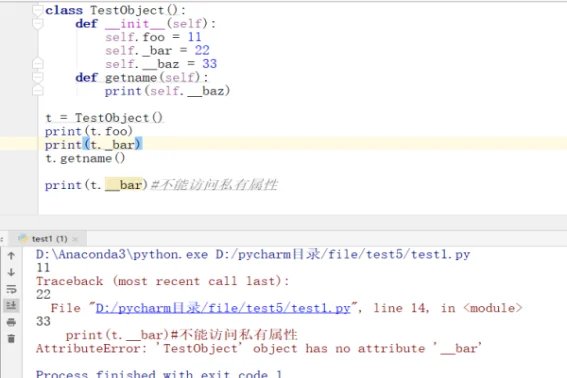Click 'Traceback (most recent call last):' in console
Screen dimensions: 567x378
[163, 281]
